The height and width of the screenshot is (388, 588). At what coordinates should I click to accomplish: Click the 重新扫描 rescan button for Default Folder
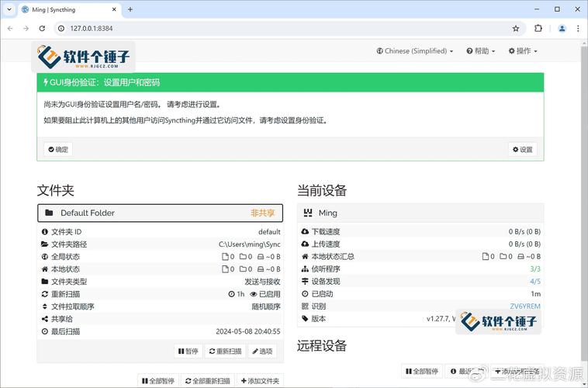(225, 351)
